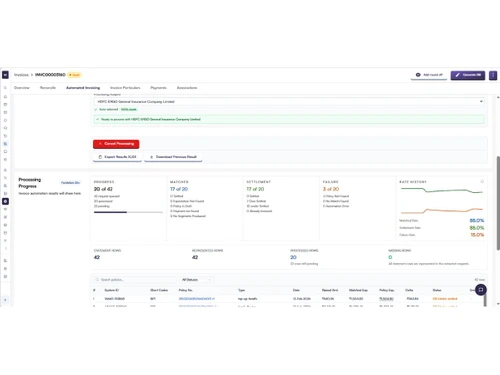Image resolution: width=500 pixels, height=375 pixels.
Task: Click the Invoices breadcrumb link
Action: (x=21, y=75)
